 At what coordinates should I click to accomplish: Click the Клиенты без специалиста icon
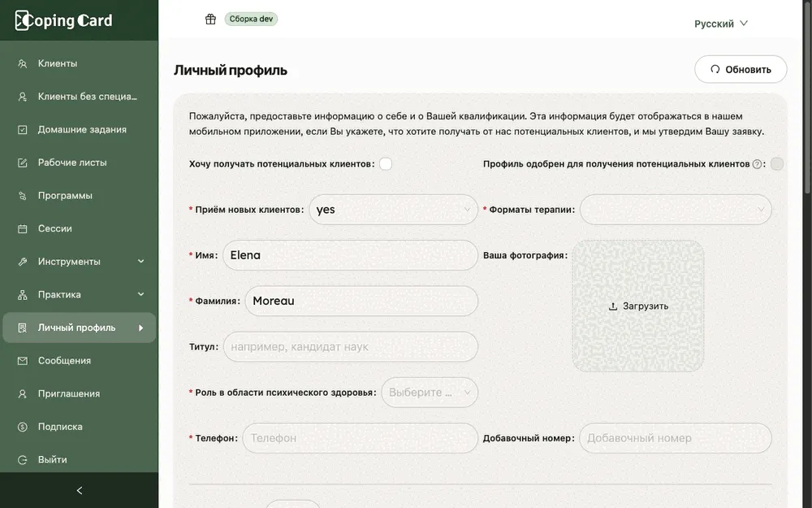tap(22, 97)
